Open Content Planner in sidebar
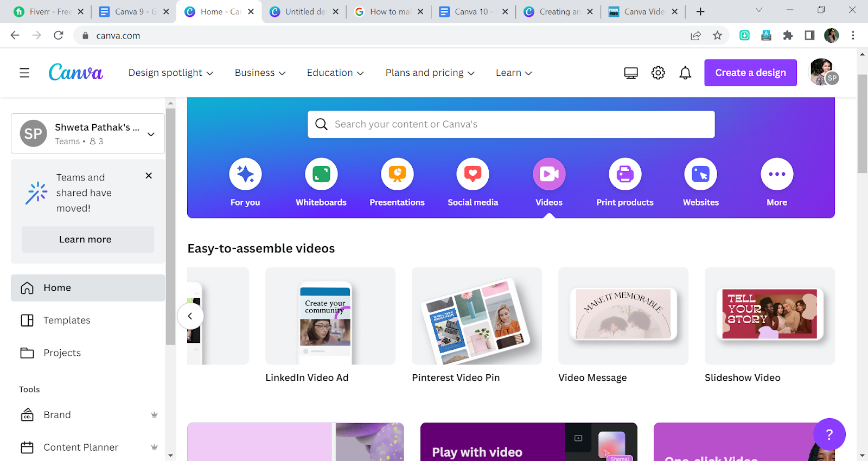The height and width of the screenshot is (461, 868). click(x=88, y=447)
